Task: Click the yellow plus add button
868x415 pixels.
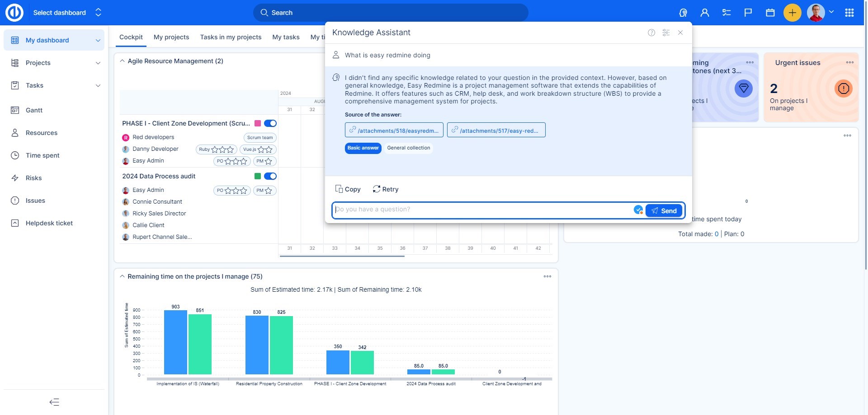Action: point(792,13)
